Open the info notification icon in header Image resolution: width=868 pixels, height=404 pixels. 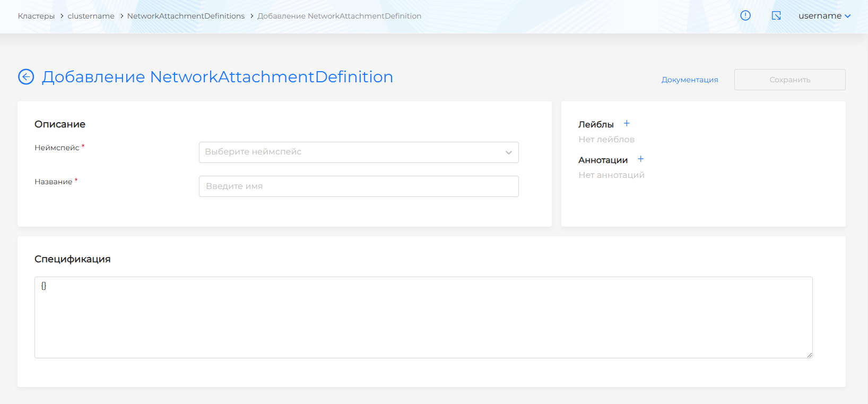coord(745,16)
